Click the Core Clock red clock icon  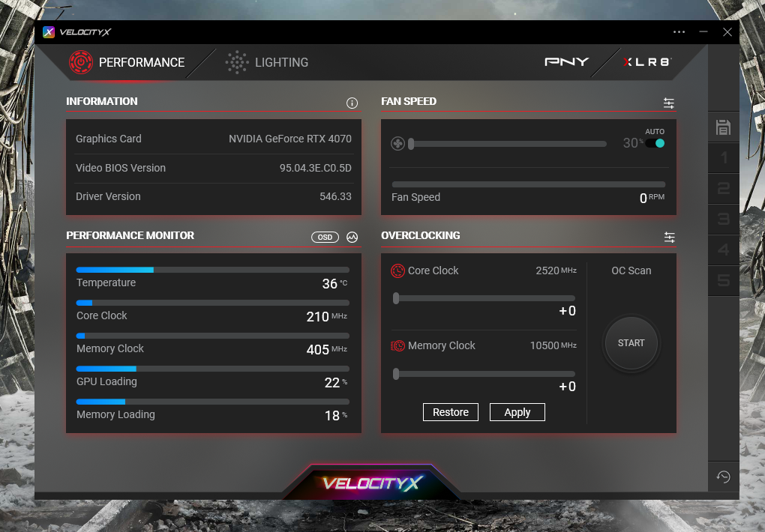click(x=397, y=270)
